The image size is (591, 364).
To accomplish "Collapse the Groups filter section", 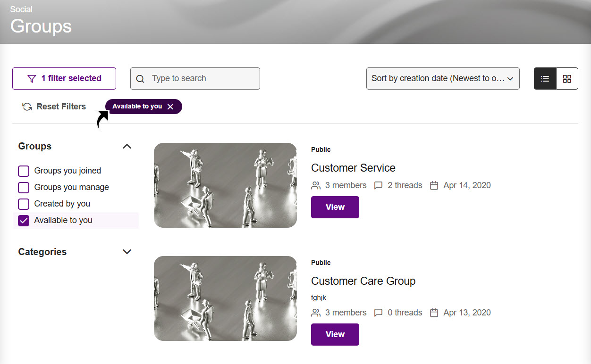I will pyautogui.click(x=127, y=146).
